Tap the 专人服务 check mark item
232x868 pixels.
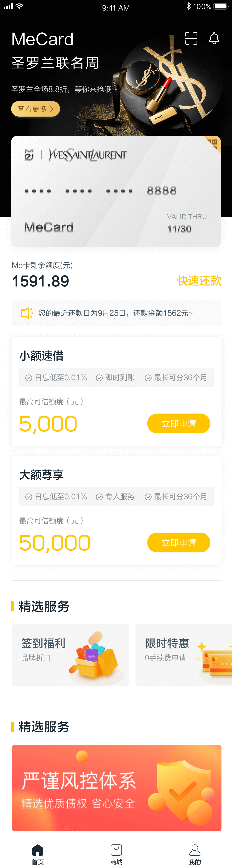pyautogui.click(x=115, y=497)
